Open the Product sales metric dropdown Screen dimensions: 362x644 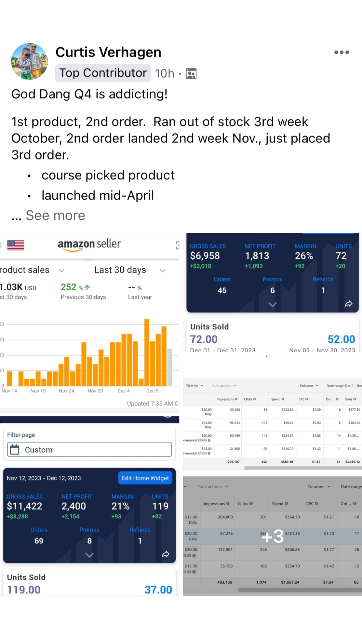pos(62,270)
